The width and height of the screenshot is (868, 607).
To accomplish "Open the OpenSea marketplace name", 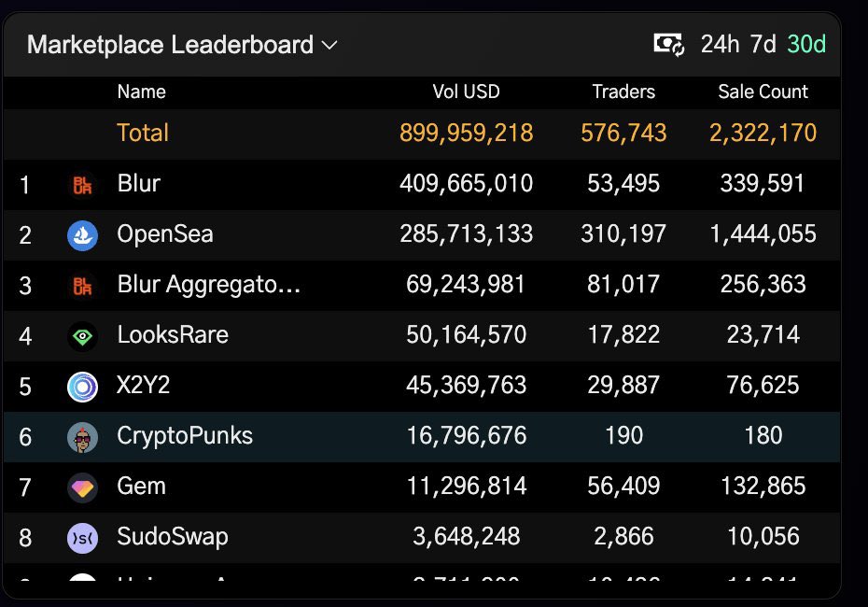I will click(165, 233).
